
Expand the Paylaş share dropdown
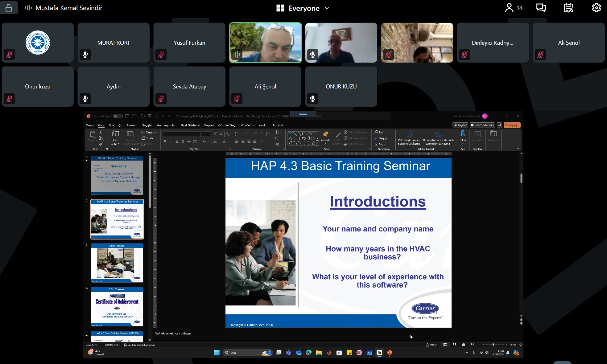coord(512,125)
